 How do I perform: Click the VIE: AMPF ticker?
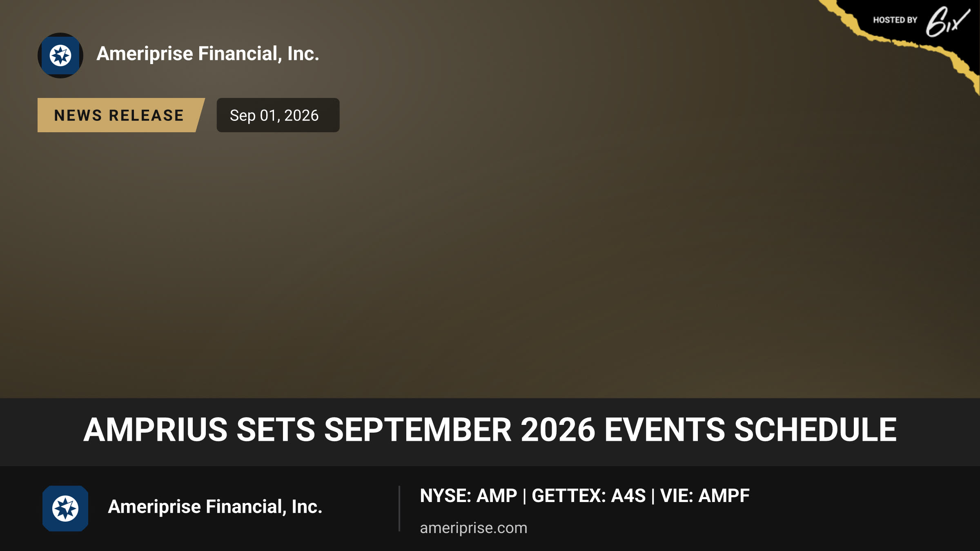pyautogui.click(x=705, y=496)
